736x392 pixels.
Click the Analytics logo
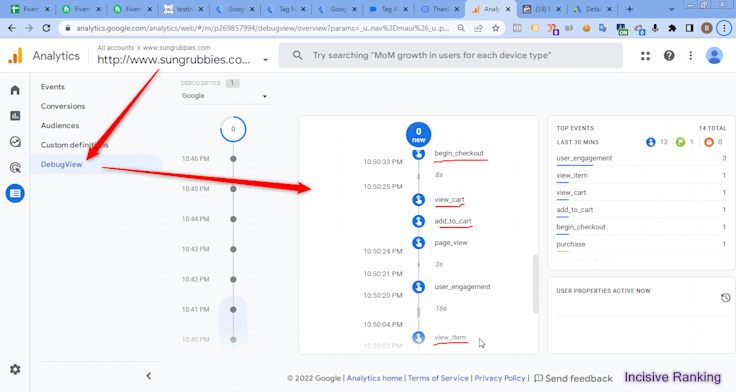15,56
